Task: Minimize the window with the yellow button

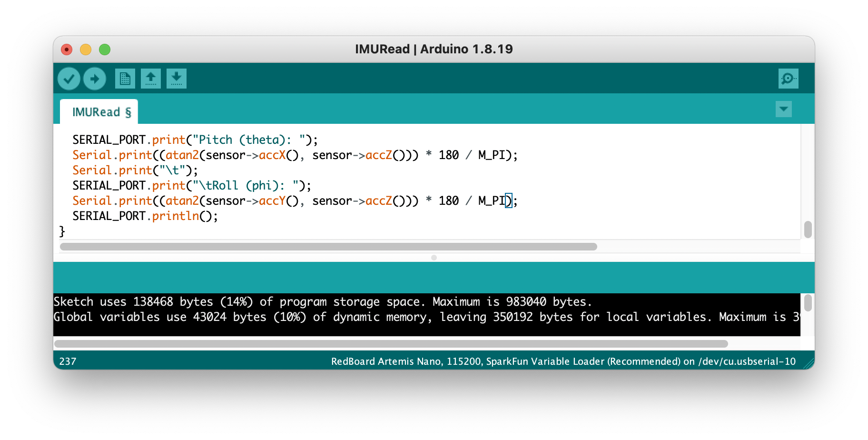Action: pyautogui.click(x=86, y=50)
